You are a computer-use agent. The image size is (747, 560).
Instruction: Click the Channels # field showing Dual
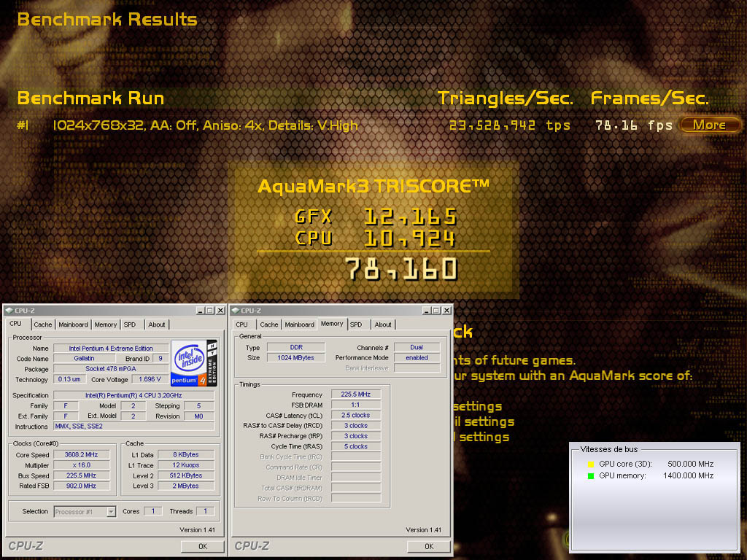coord(417,348)
